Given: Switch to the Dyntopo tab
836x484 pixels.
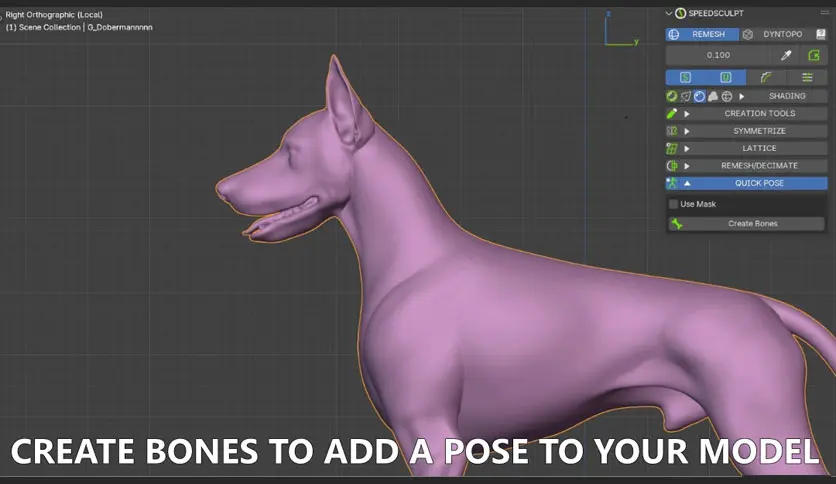Looking at the screenshot, I should pyautogui.click(x=776, y=34).
